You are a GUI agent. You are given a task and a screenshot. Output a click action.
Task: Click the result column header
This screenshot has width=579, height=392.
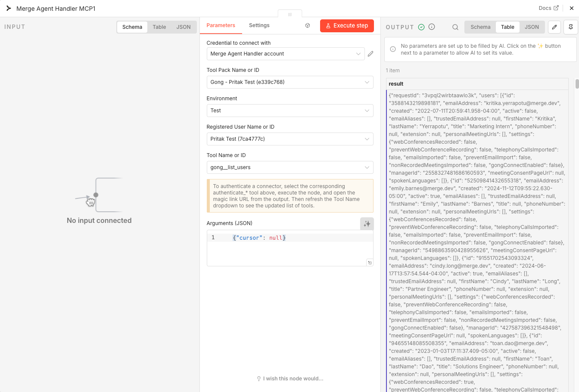(x=477, y=84)
